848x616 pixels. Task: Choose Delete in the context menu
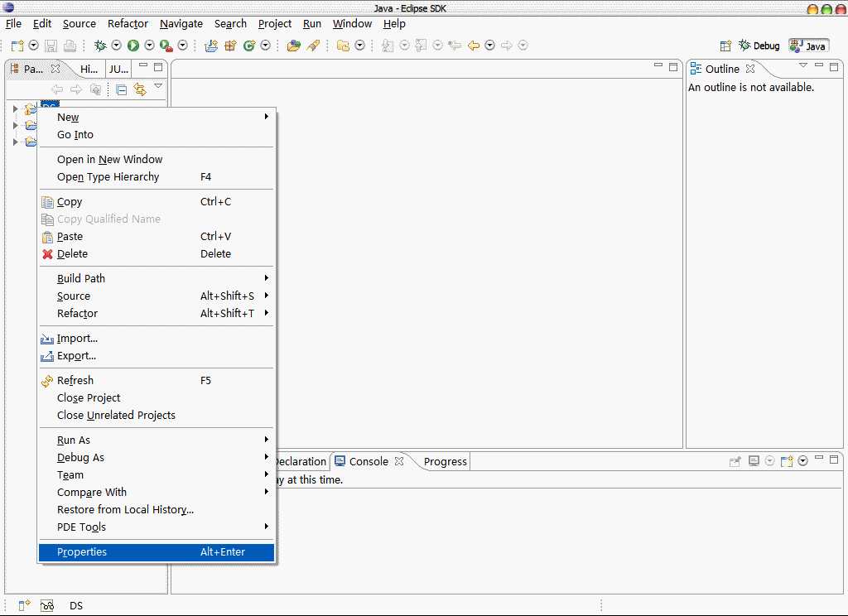coord(157,253)
